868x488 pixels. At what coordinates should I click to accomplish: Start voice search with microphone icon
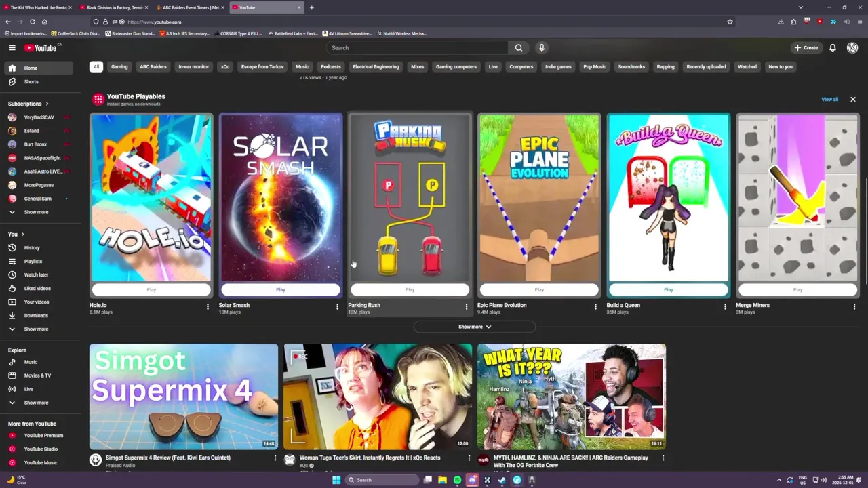[541, 47]
